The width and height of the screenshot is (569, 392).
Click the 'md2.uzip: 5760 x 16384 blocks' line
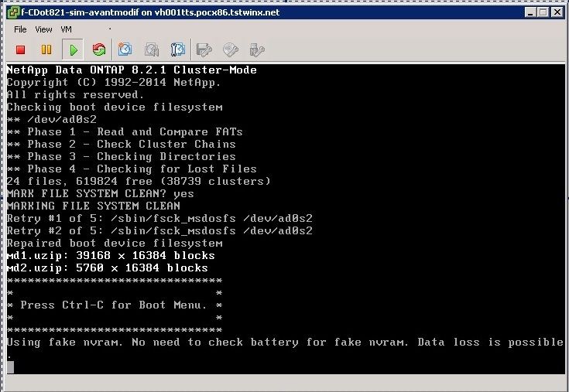click(x=107, y=268)
